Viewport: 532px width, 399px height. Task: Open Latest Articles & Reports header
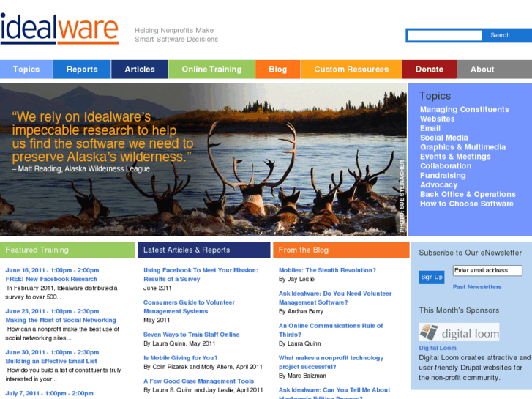click(204, 250)
